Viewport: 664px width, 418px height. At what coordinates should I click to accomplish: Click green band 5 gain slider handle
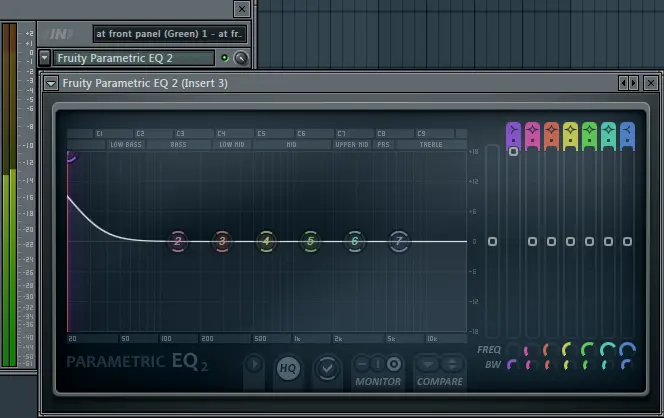click(589, 241)
